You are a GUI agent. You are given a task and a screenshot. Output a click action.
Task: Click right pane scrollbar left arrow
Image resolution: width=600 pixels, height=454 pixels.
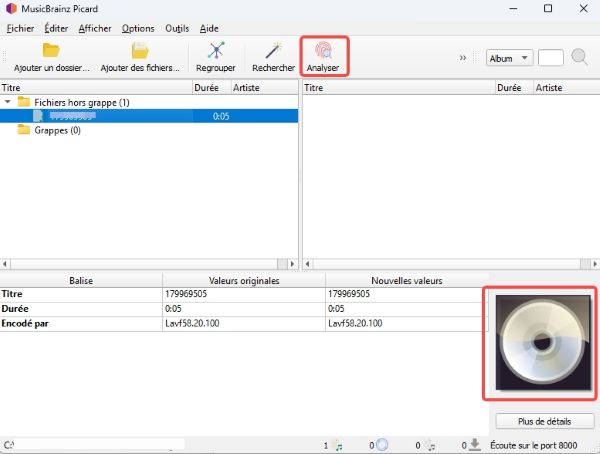point(308,264)
